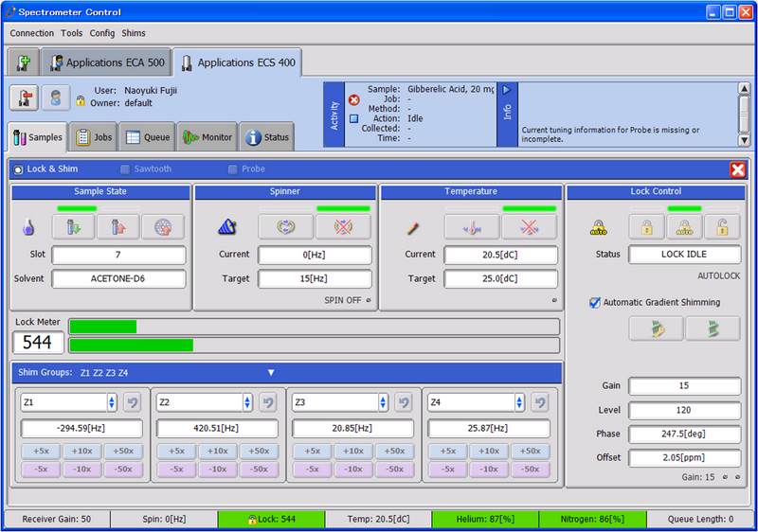Click the load sample down-arrow icon
Image resolution: width=758 pixels, height=532 pixels.
tap(74, 227)
